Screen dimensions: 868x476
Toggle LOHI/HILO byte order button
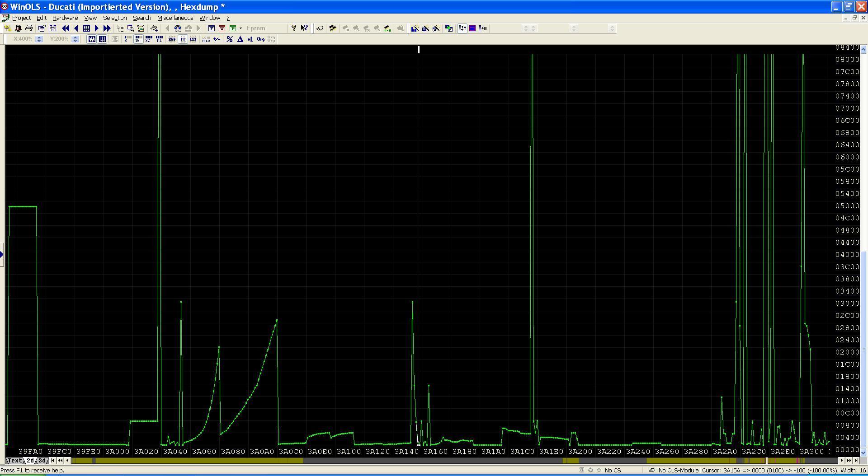click(206, 39)
